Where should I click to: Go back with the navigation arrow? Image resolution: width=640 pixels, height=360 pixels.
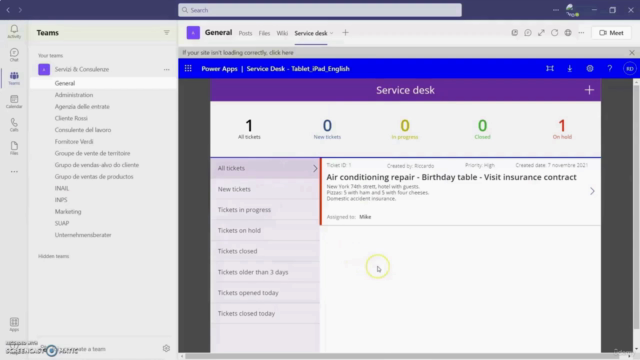[x=8, y=10]
